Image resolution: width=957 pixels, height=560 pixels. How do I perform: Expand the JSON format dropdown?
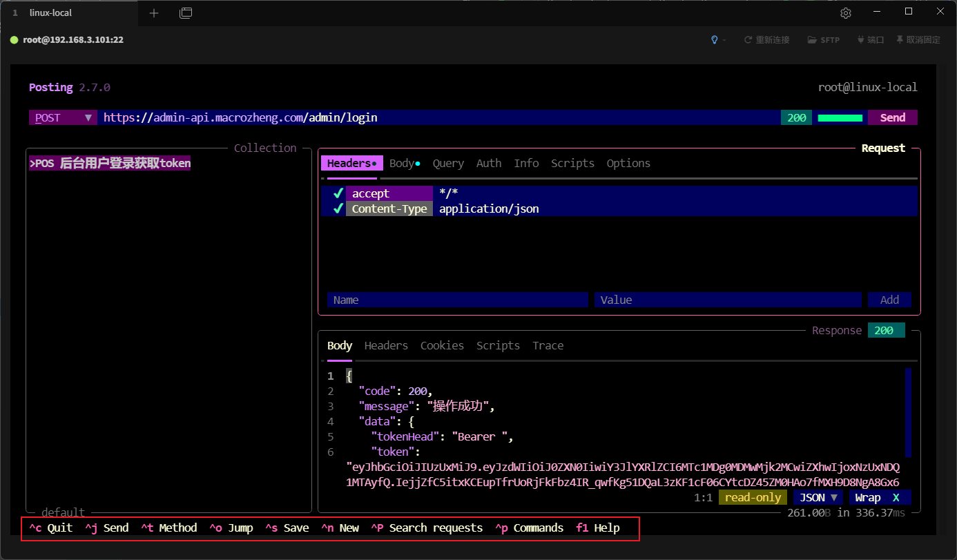pos(818,497)
